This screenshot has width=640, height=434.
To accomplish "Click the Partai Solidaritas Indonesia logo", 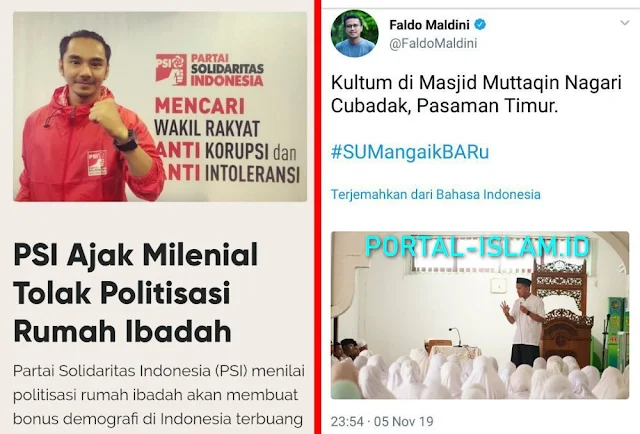I will point(209,70).
